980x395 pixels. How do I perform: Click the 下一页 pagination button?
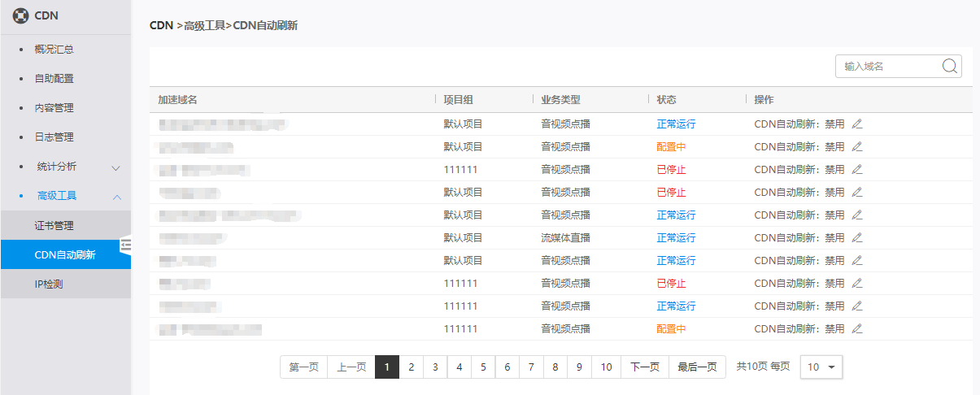click(644, 367)
